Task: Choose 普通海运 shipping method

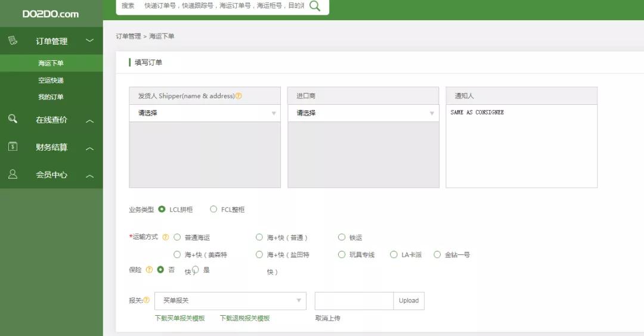Action: pyautogui.click(x=177, y=237)
